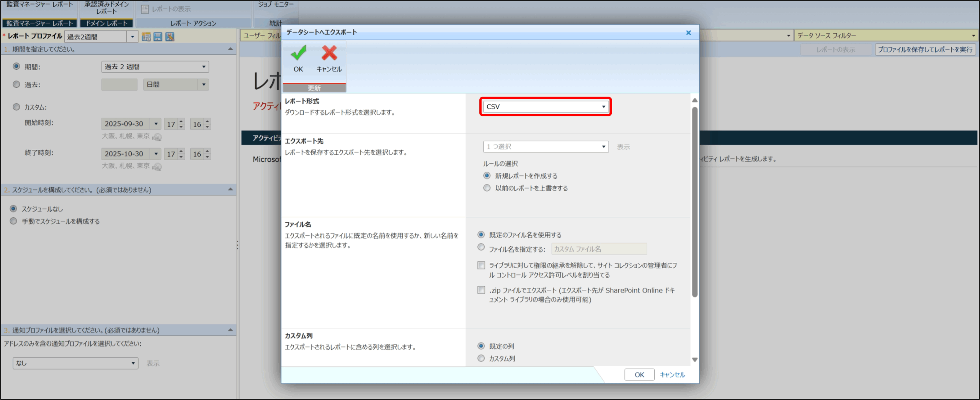Open the 監査マネージャー レポート tab
Image resolution: width=980 pixels, height=400 pixels.
pyautogui.click(x=39, y=23)
